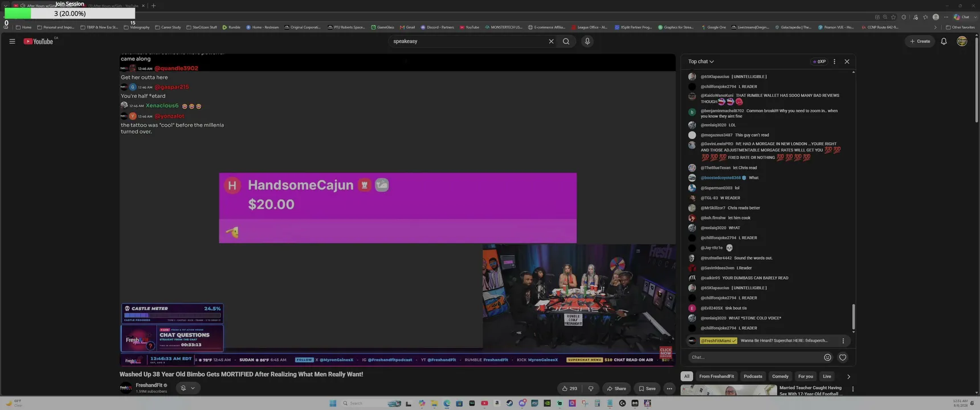Open the Personal and Impo... bookmarks folder
980x410 pixels.
point(55,27)
